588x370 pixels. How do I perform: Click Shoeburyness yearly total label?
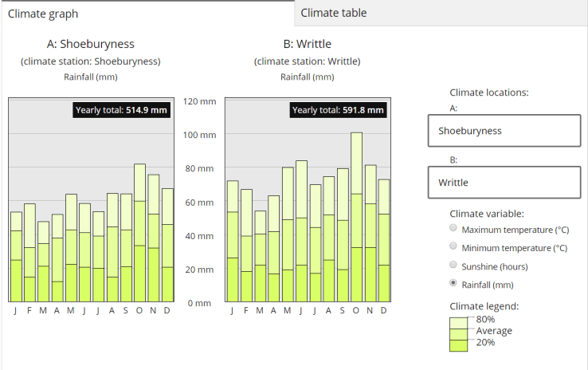[121, 110]
